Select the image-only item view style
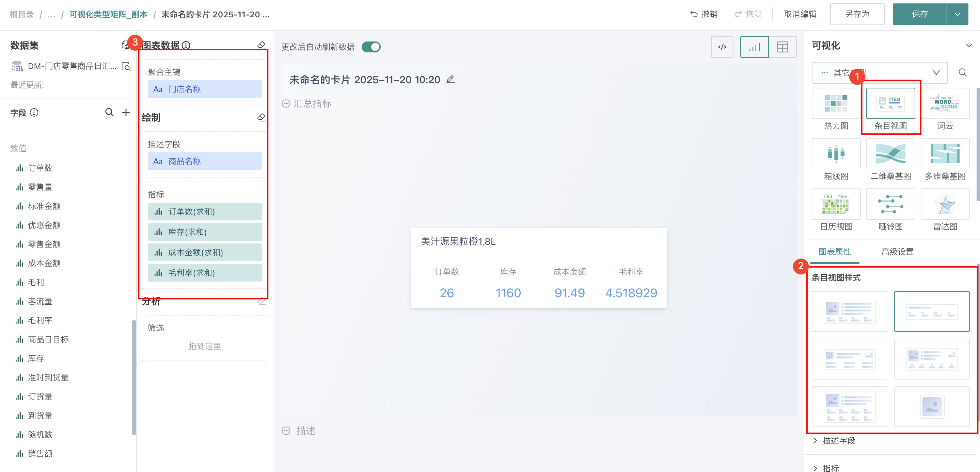Screen dimensions: 980x472 tap(931, 406)
